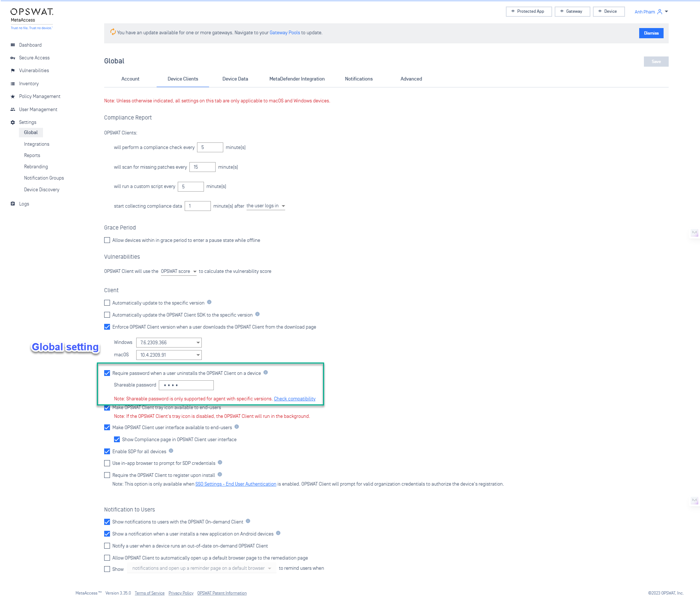Screen dimensions: 700x604
Task: Click info icon beside Android application notification
Action: click(x=278, y=533)
